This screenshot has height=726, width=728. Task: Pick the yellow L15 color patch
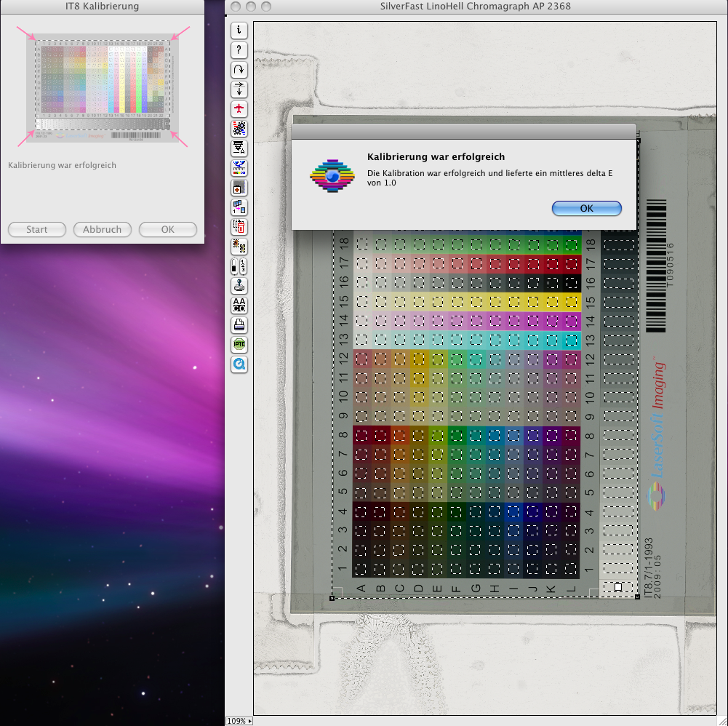coord(572,302)
